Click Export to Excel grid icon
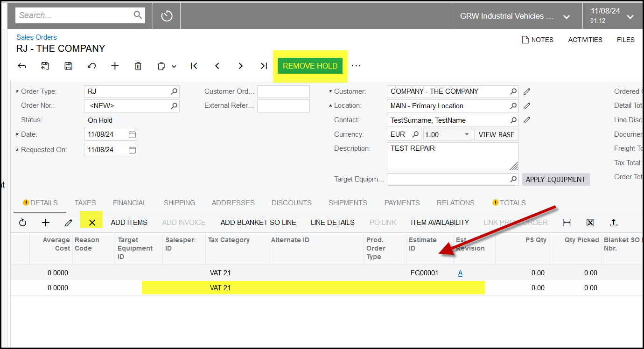The image size is (644, 349). pyautogui.click(x=590, y=223)
